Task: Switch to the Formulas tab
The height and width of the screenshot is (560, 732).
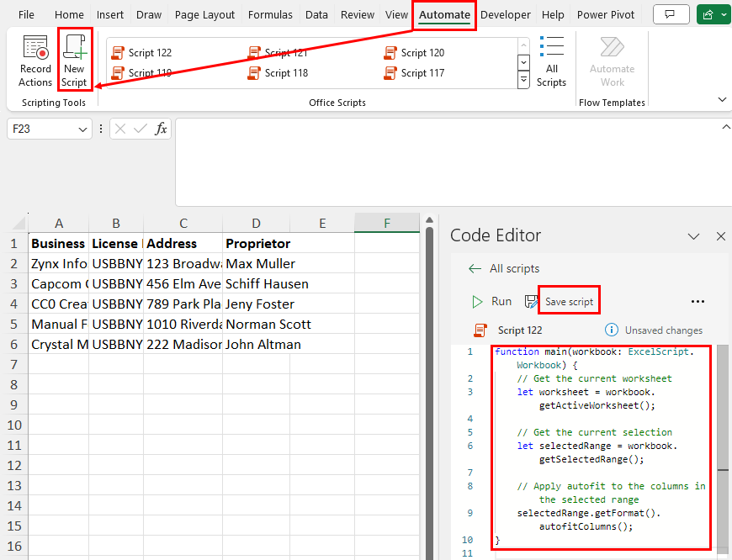Action: pyautogui.click(x=270, y=15)
